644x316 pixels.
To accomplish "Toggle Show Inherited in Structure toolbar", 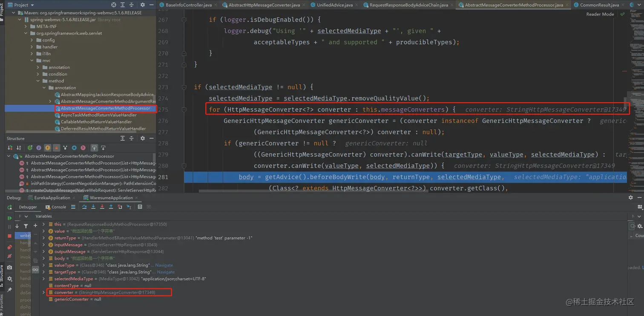I will point(65,148).
